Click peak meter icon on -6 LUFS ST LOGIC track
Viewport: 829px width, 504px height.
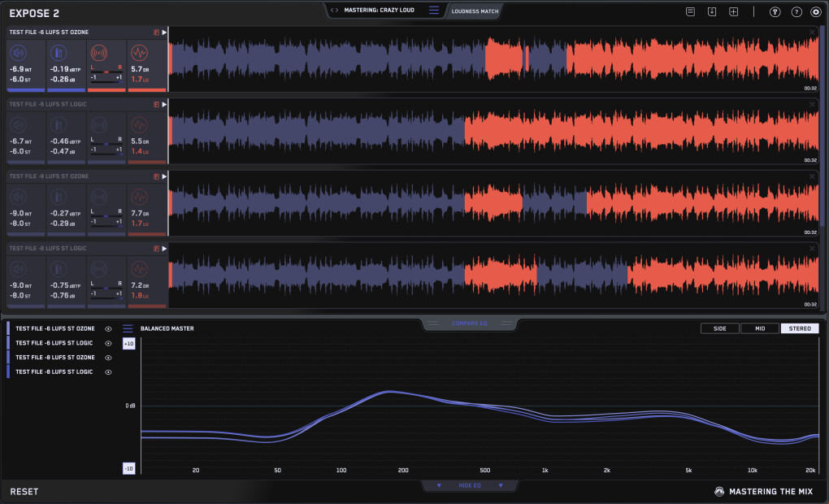tap(59, 125)
